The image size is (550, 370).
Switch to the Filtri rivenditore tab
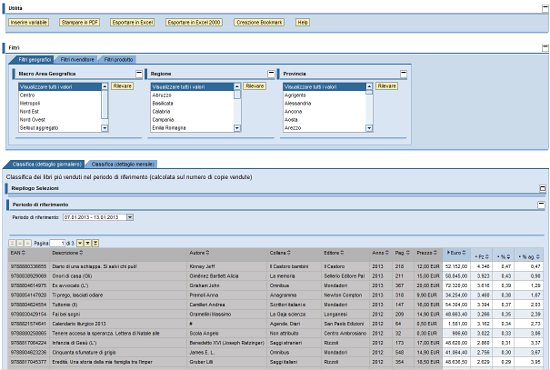pyautogui.click(x=77, y=60)
